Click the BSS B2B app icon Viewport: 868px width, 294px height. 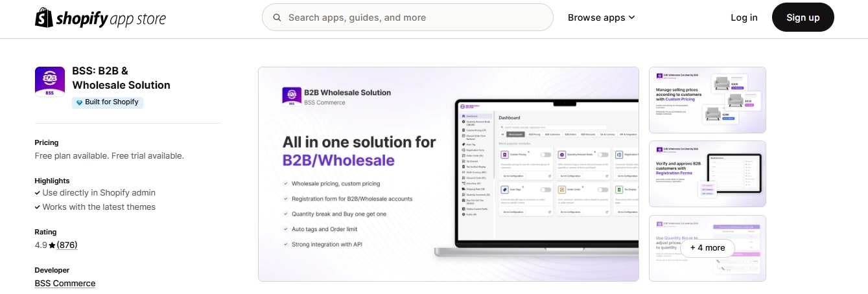point(50,82)
